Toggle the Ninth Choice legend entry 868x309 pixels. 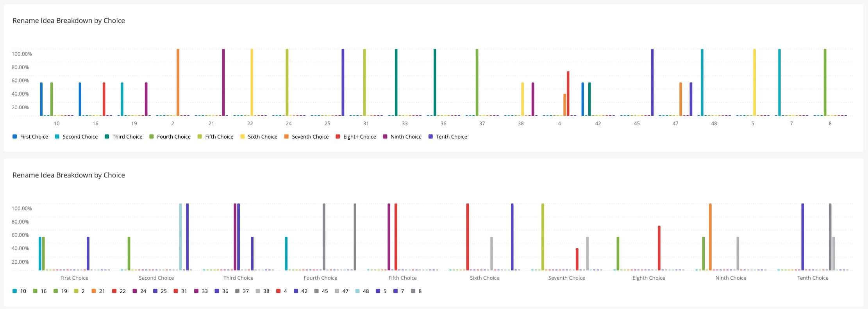[x=402, y=137]
